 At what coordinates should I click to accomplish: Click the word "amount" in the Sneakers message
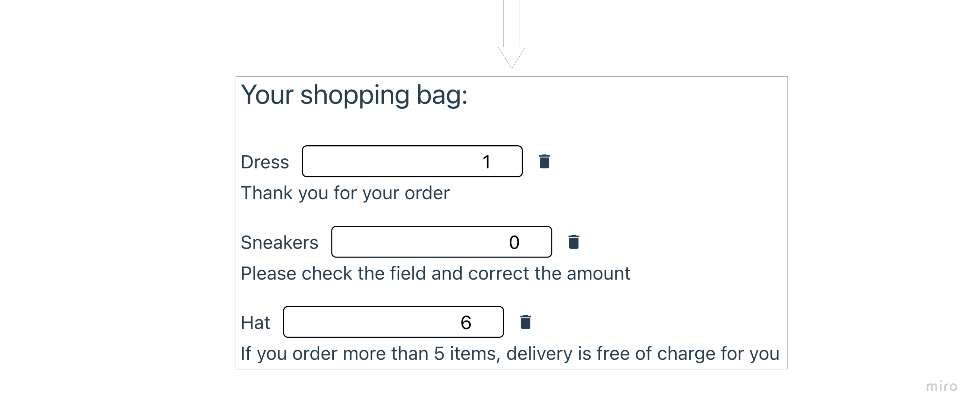(x=598, y=273)
